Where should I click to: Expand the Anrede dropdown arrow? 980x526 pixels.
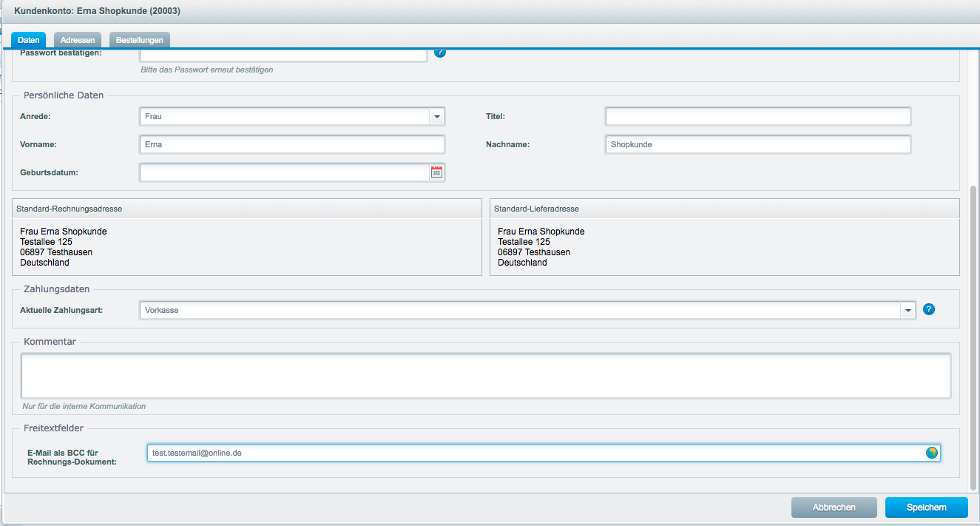tap(436, 117)
